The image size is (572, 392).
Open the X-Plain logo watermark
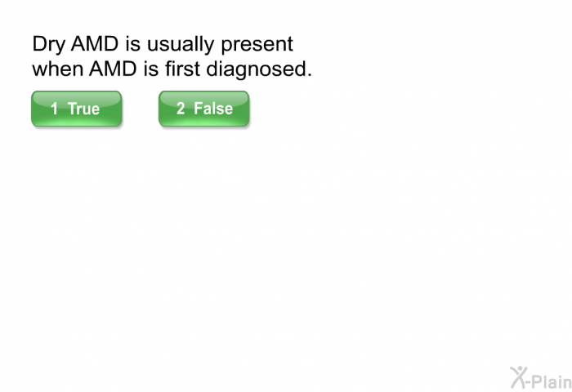[x=541, y=377]
